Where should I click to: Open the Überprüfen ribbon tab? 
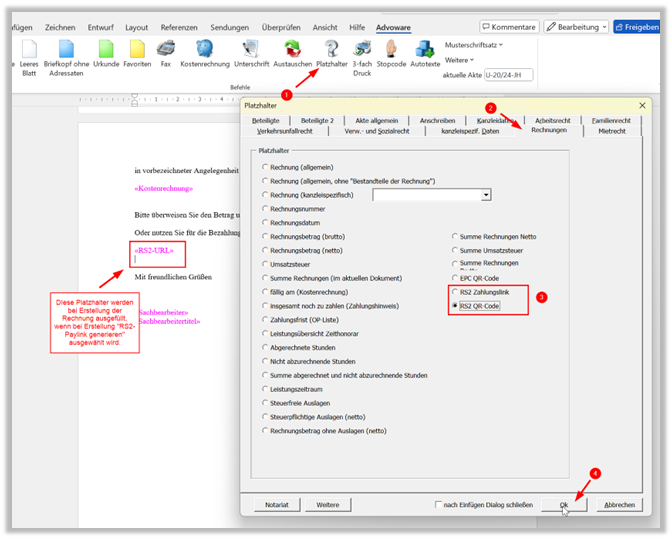point(281,27)
